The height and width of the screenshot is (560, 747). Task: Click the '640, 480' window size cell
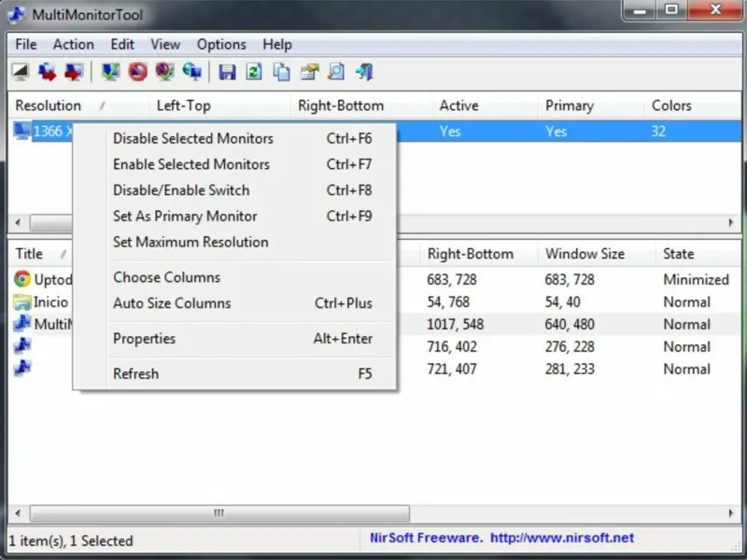570,324
